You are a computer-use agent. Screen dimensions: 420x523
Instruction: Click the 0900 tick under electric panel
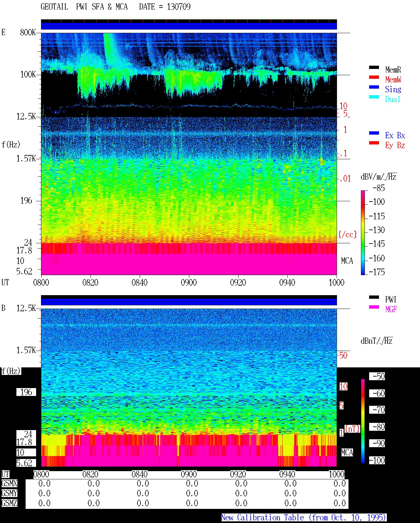tap(189, 283)
